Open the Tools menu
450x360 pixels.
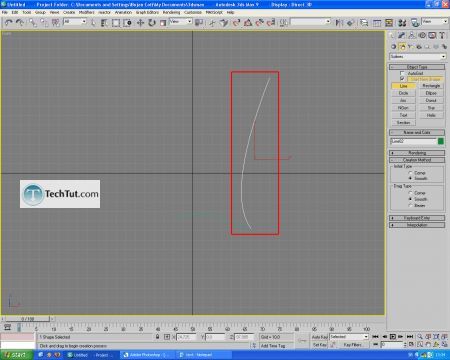(27, 12)
